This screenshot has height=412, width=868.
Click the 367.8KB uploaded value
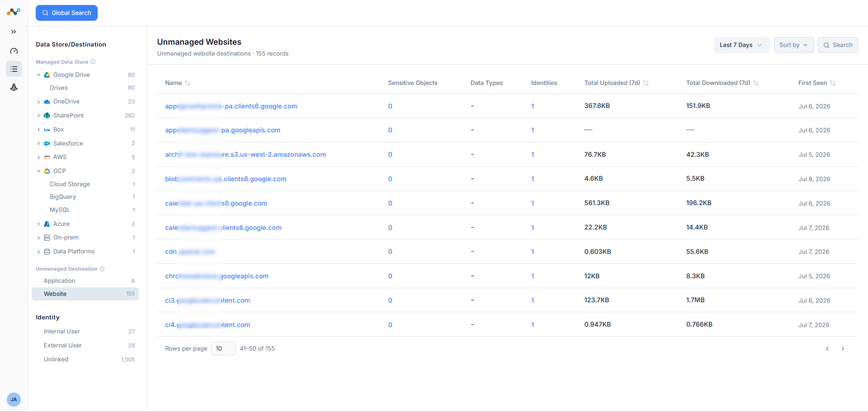click(x=597, y=106)
